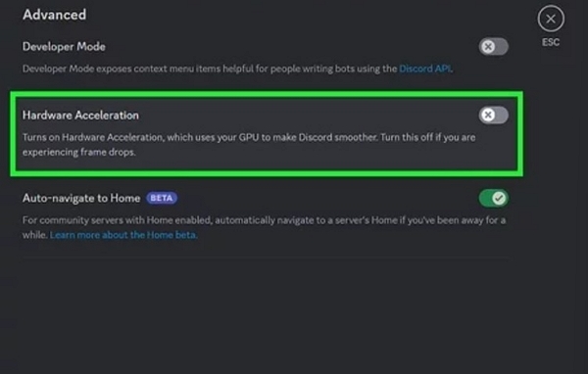Click the Hardware Acceleration GPU description text
Image resolution: width=588 pixels, height=374 pixels.
click(x=249, y=145)
